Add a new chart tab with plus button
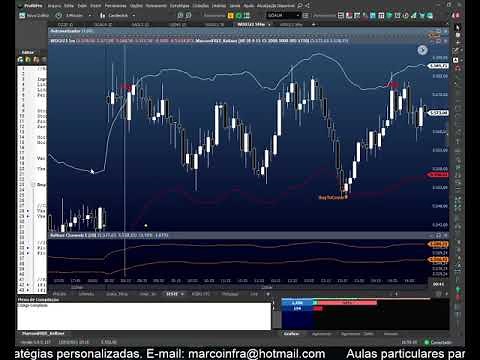Image resolution: width=480 pixels, height=360 pixels. pyautogui.click(x=313, y=25)
